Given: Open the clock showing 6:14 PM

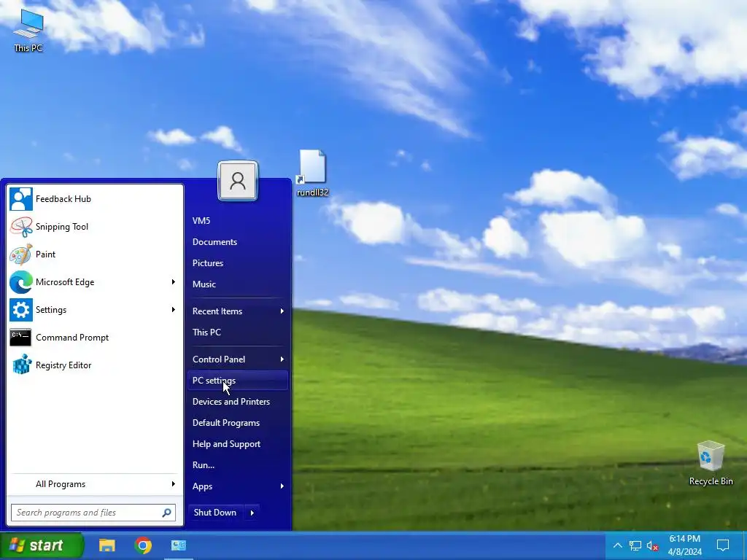Looking at the screenshot, I should tap(684, 545).
